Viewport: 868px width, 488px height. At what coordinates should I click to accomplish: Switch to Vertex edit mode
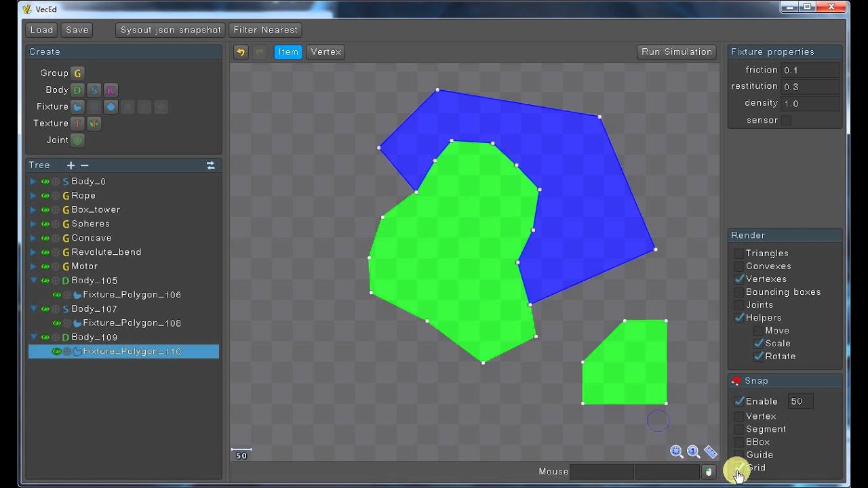326,52
